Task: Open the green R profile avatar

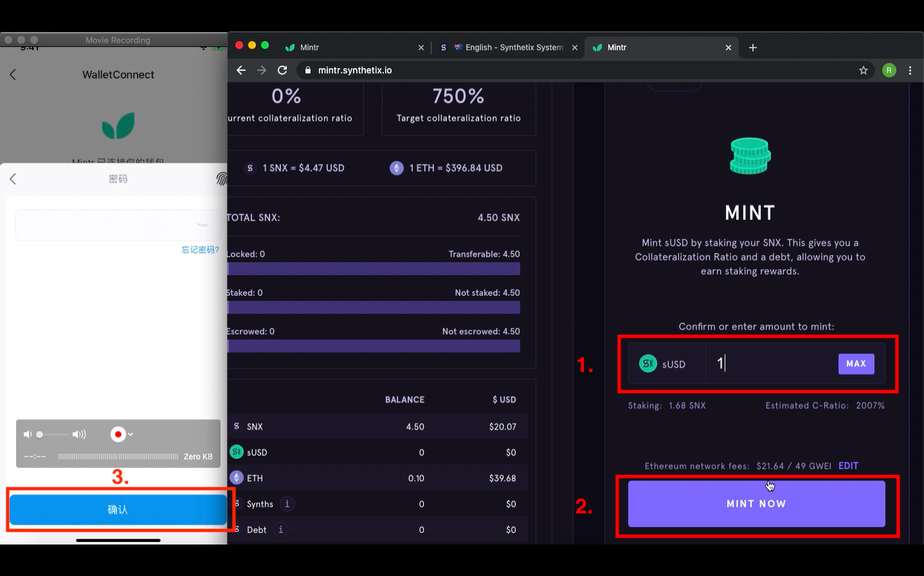Action: pos(889,70)
